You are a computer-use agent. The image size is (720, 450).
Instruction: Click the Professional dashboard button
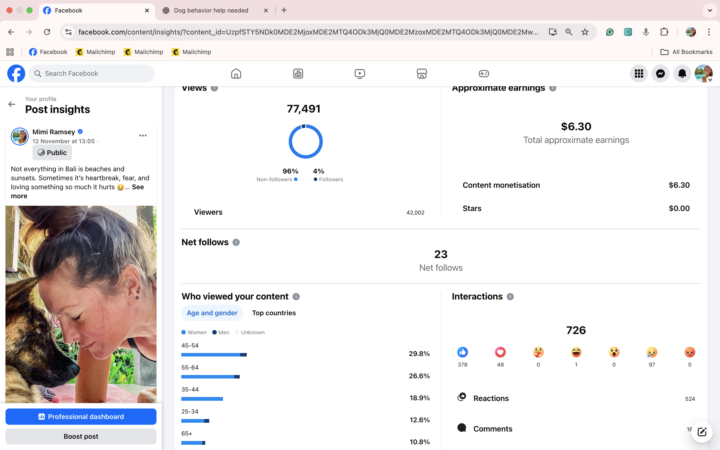click(81, 416)
